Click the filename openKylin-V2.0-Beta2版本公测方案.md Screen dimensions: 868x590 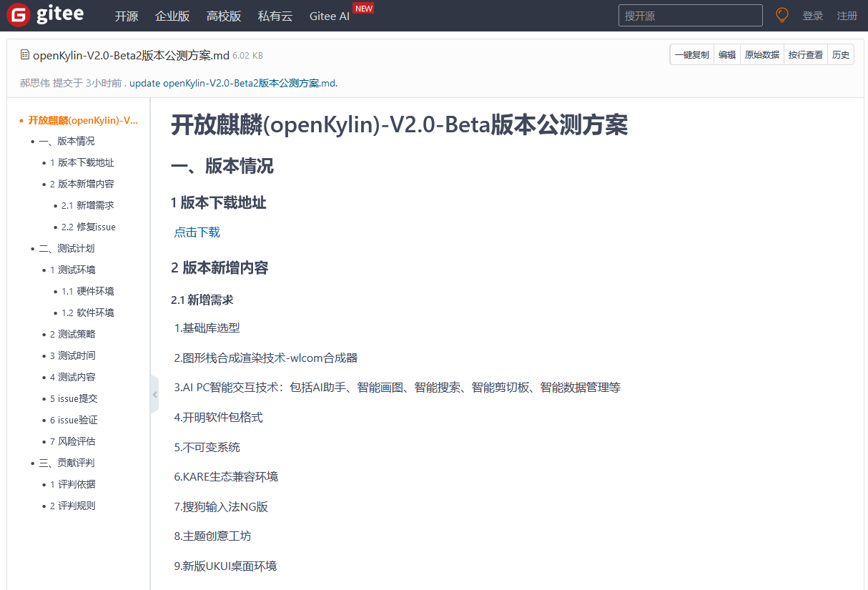coord(131,55)
